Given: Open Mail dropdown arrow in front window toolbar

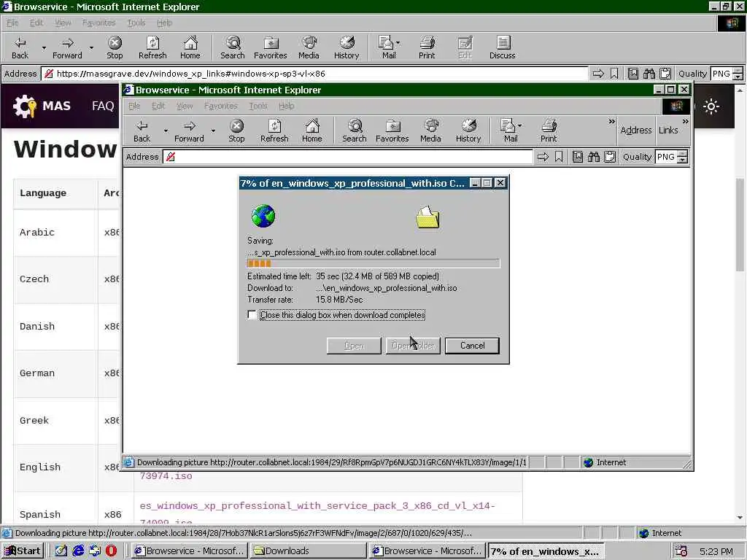Looking at the screenshot, I should click(519, 125).
